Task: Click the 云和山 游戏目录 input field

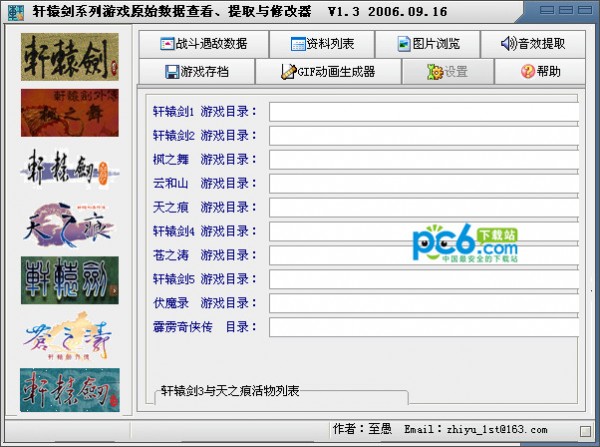Action: (x=424, y=183)
